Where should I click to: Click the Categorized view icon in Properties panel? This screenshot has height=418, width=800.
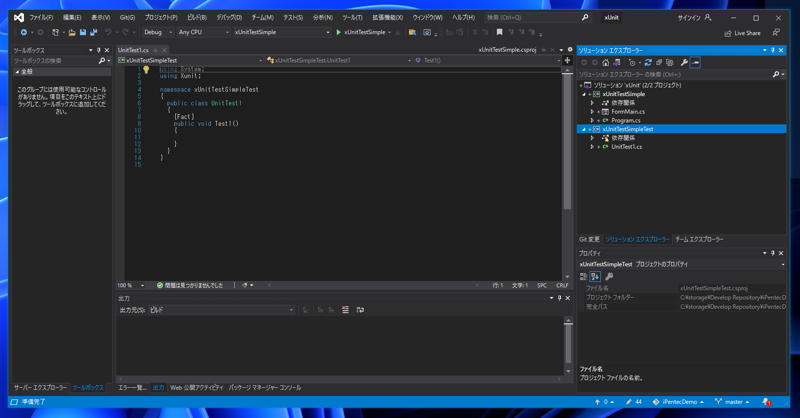click(584, 277)
